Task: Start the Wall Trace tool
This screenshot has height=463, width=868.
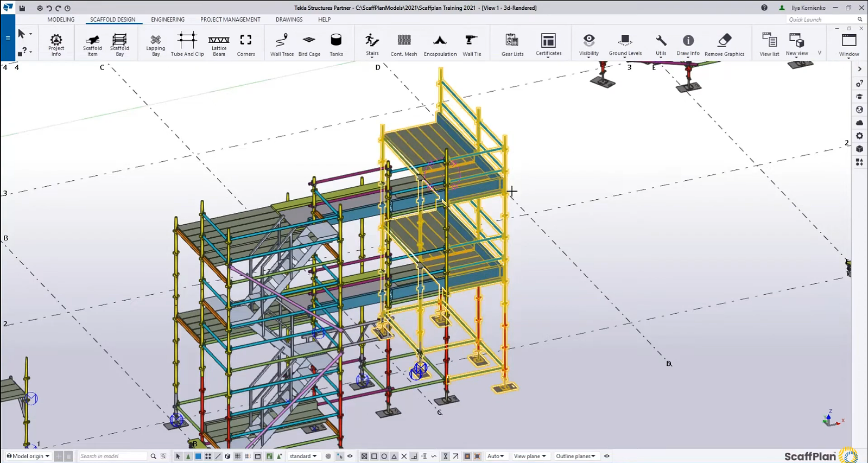Action: (x=282, y=45)
